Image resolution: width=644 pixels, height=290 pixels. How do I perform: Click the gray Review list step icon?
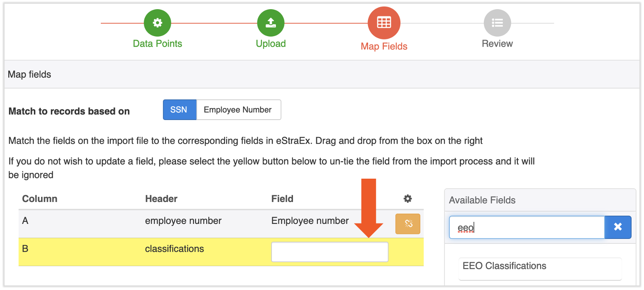click(497, 23)
